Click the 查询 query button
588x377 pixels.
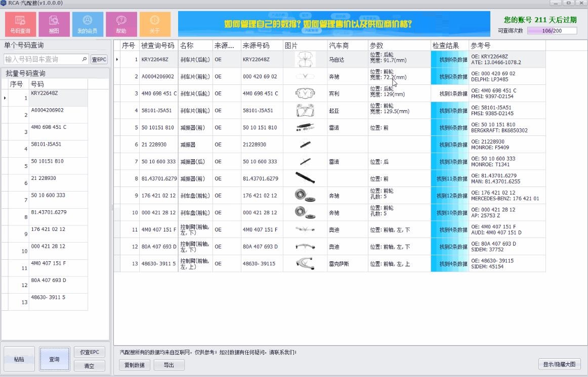click(54, 359)
